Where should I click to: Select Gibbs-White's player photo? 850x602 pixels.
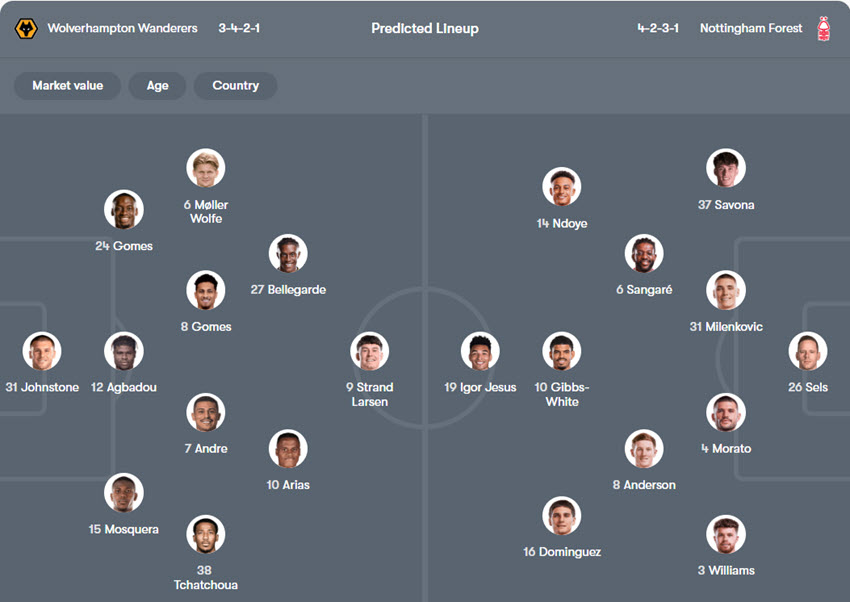coord(562,352)
